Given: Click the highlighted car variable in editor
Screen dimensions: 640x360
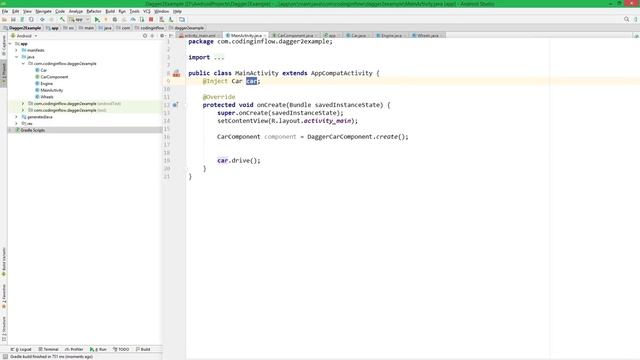Looking at the screenshot, I should (x=251, y=81).
